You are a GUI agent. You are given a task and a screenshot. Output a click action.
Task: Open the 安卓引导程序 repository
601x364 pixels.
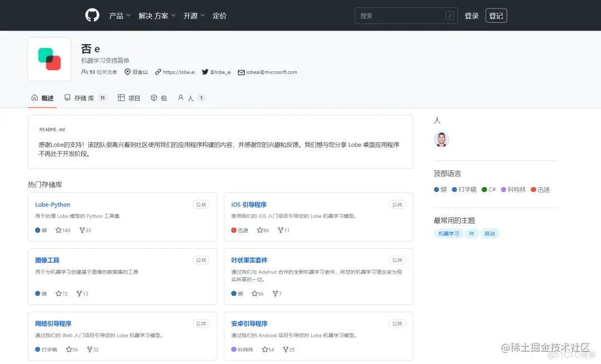pos(249,324)
